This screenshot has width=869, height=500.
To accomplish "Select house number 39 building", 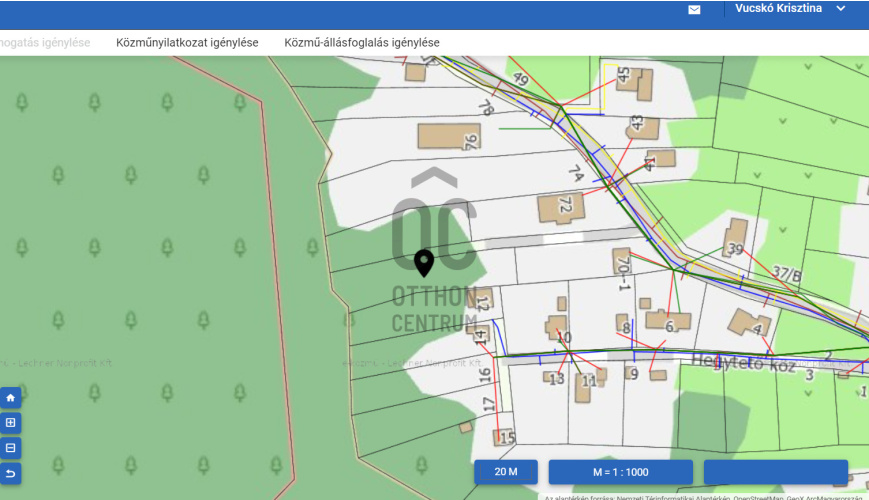I will (x=735, y=238).
